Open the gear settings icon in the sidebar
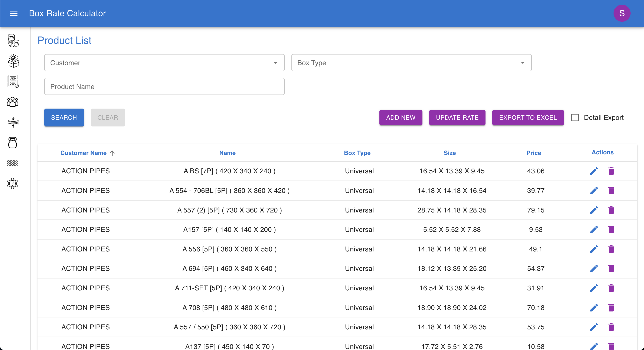 click(13, 184)
